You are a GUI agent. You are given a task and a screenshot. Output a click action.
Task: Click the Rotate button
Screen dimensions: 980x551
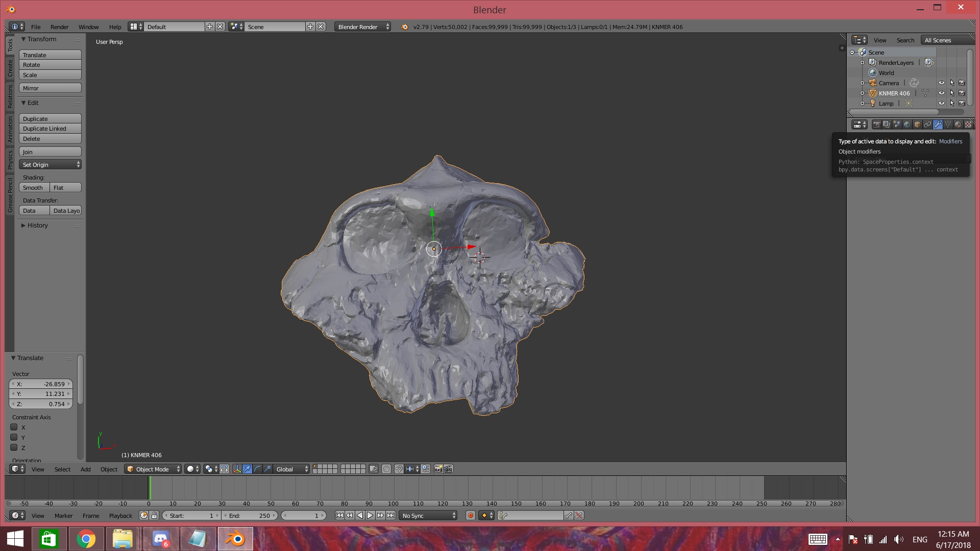coord(50,65)
